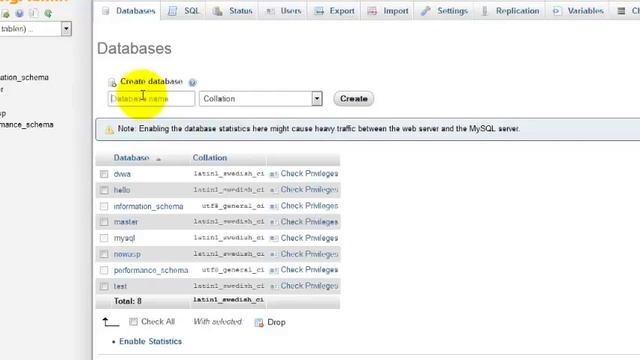Switch to the Databases tab
The width and height of the screenshot is (640, 360).
point(129,11)
